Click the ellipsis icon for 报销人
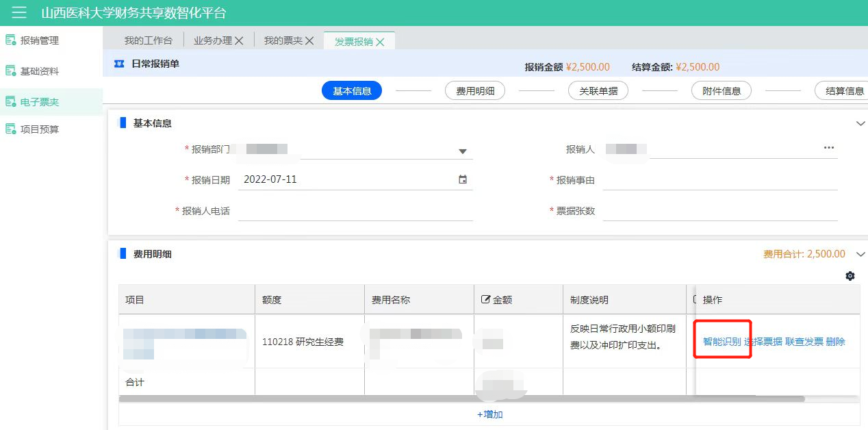This screenshot has width=868, height=430. (x=829, y=148)
